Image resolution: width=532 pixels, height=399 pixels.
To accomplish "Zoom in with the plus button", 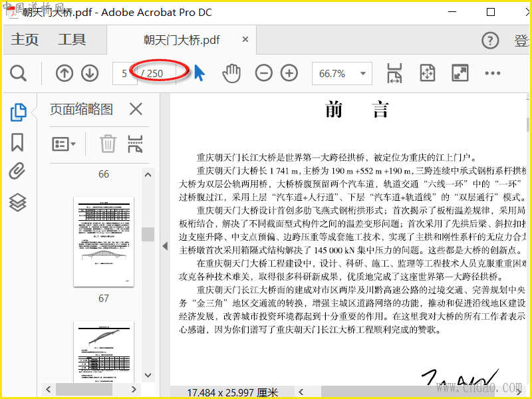I will coord(289,73).
